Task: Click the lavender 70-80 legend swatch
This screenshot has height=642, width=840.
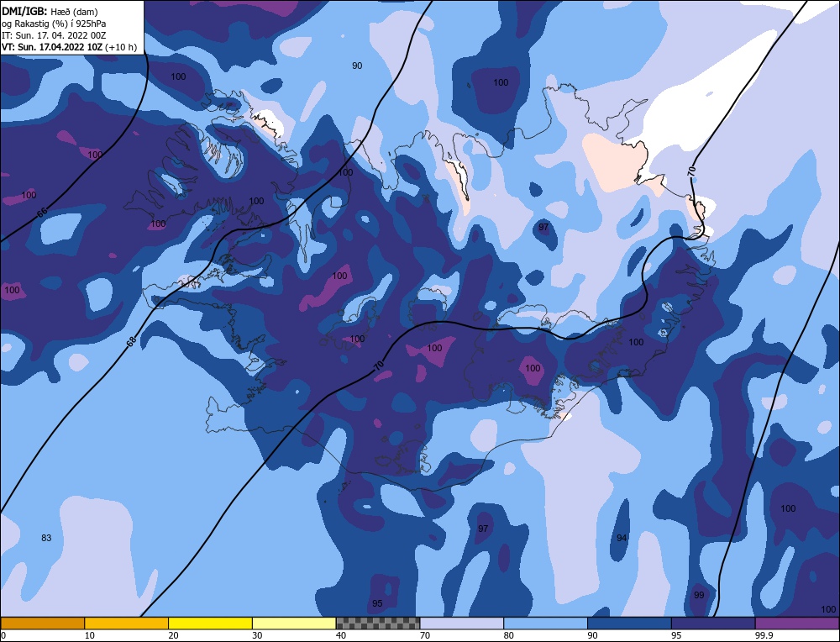Action: tap(462, 624)
